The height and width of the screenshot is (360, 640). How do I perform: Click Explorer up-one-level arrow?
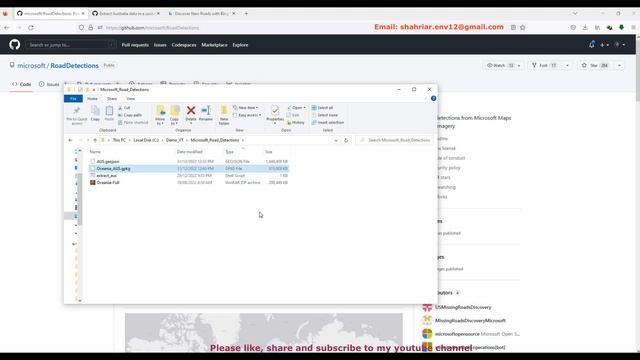(x=95, y=140)
